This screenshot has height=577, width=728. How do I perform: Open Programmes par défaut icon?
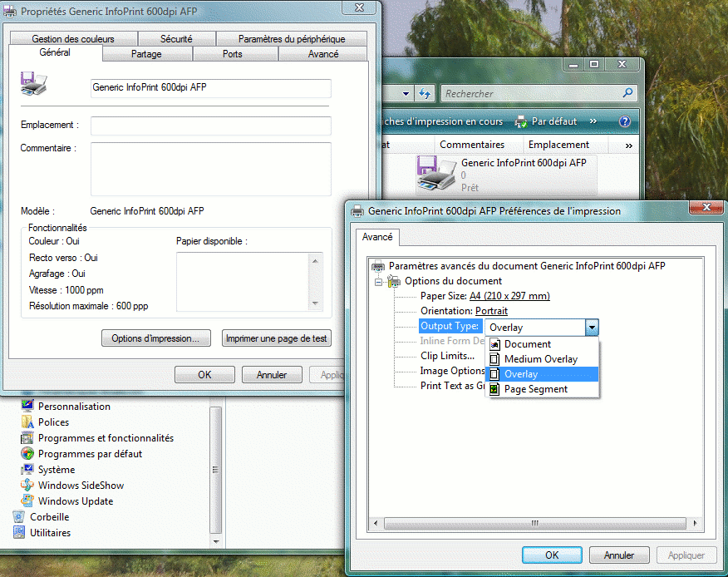pyautogui.click(x=27, y=453)
